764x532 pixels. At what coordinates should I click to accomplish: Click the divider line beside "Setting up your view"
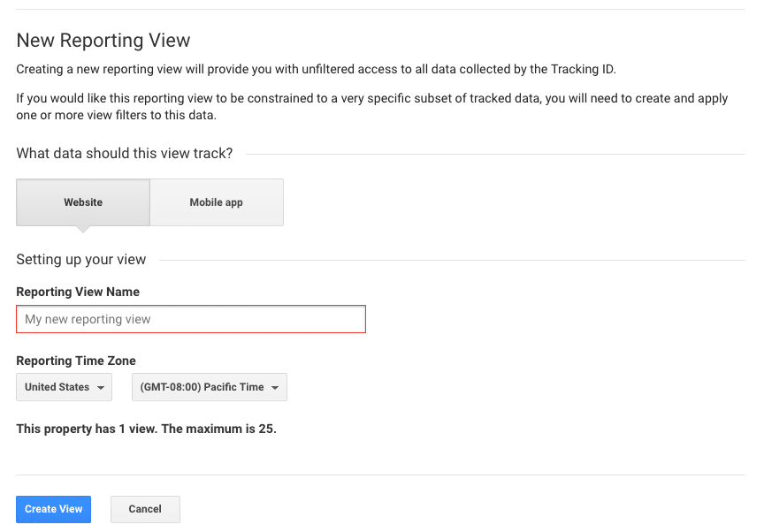pos(451,260)
